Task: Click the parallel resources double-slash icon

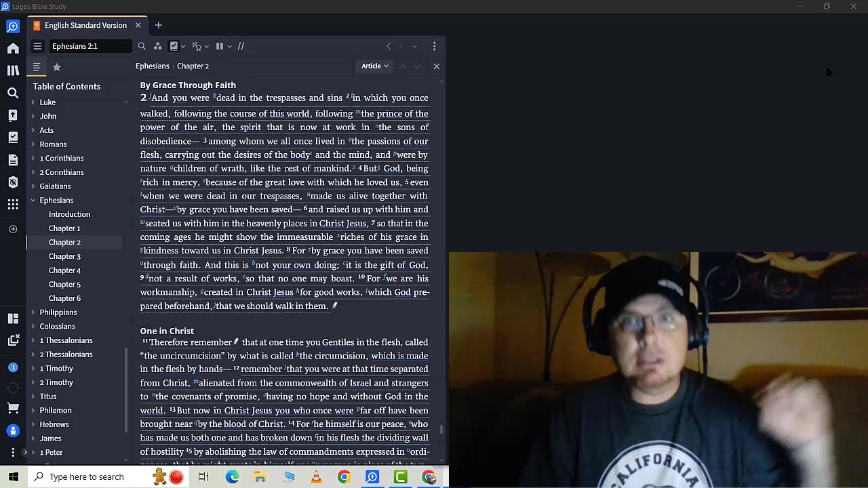Action: tap(241, 46)
